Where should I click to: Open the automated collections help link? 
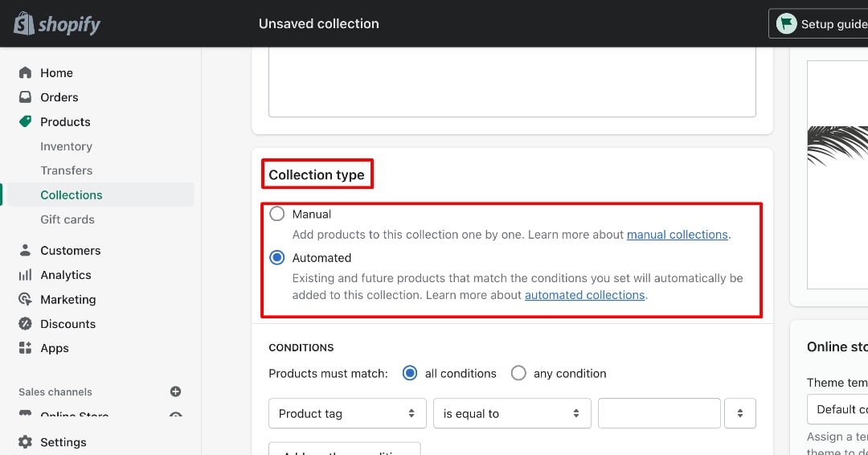[x=584, y=294]
